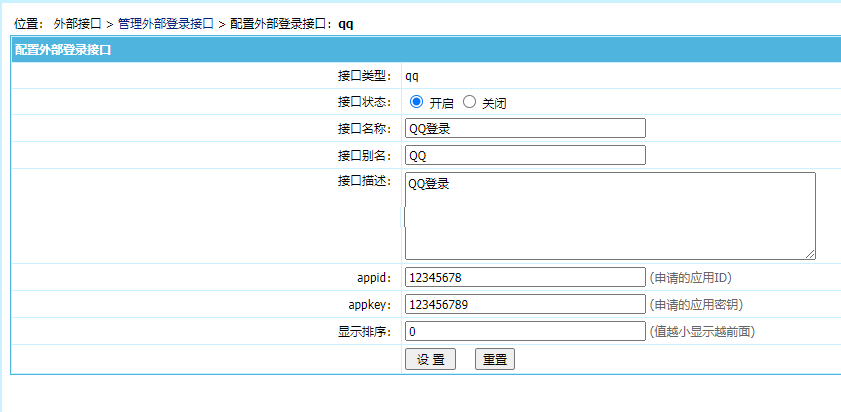Click the 显示排序 input field
The height and width of the screenshot is (412, 841).
(525, 331)
